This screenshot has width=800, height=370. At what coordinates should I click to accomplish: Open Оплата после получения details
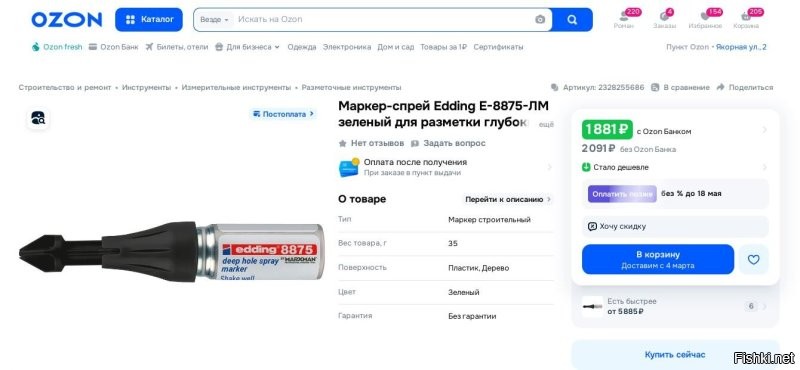446,167
